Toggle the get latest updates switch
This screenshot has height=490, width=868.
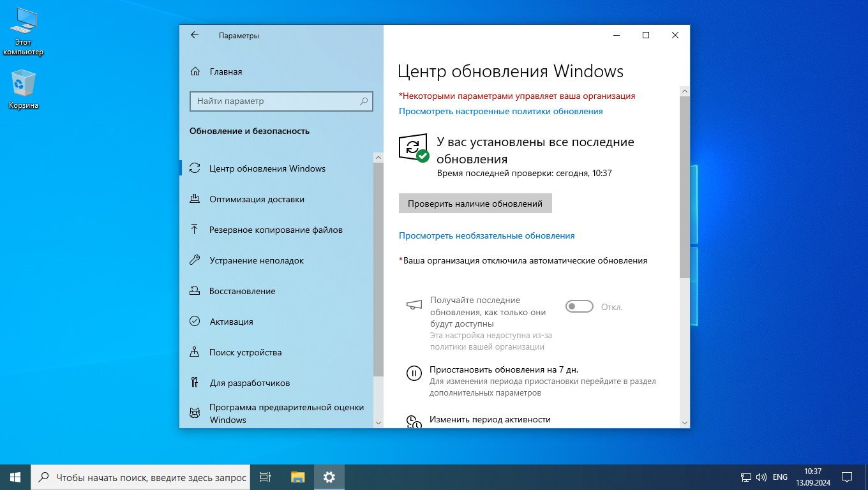(579, 307)
